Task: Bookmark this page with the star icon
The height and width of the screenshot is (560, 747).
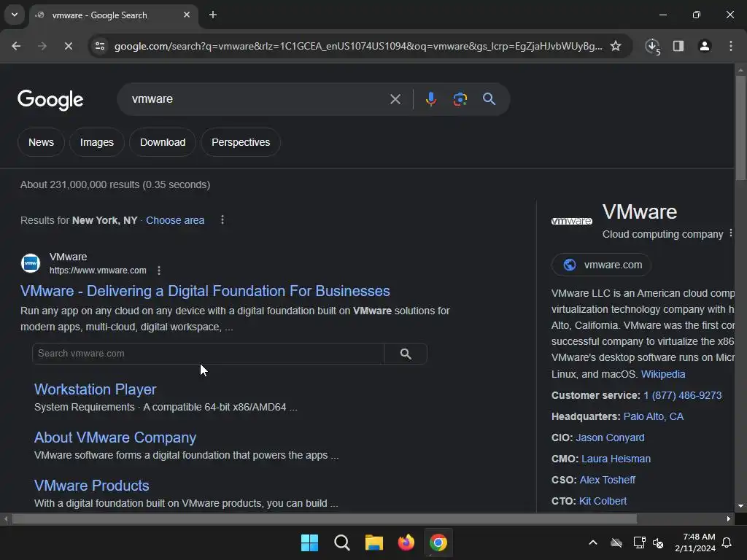Action: (616, 46)
